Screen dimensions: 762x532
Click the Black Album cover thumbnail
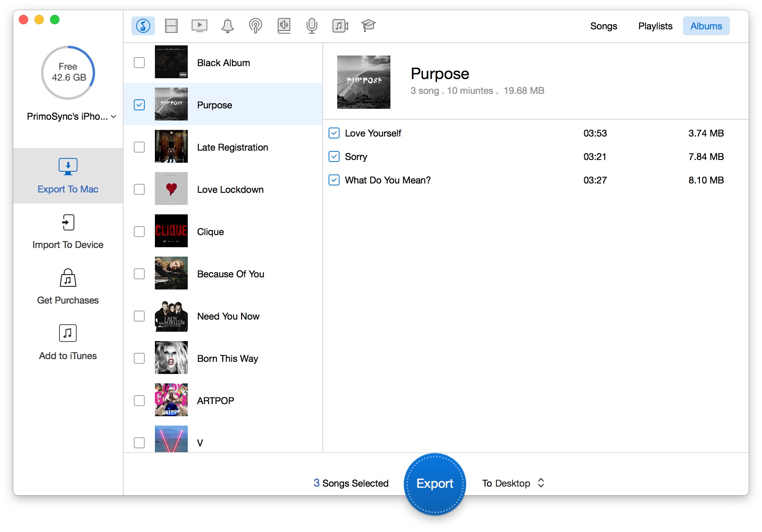[171, 62]
